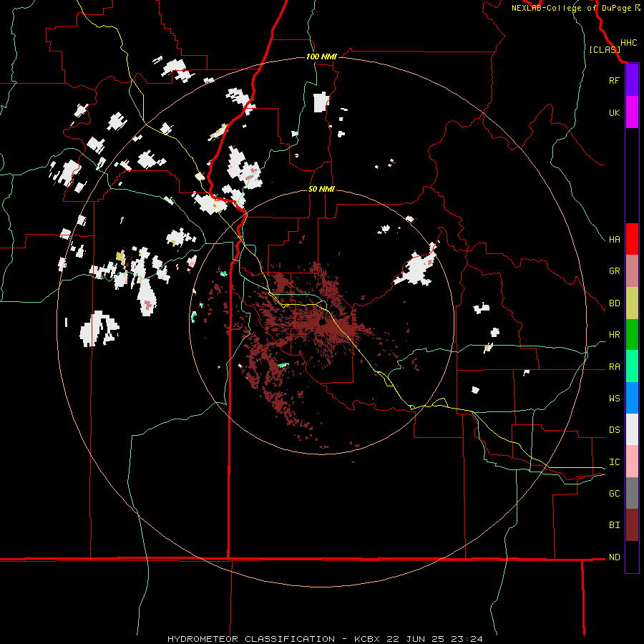
Task: Click the KCBX radar site identifier
Action: (367, 639)
